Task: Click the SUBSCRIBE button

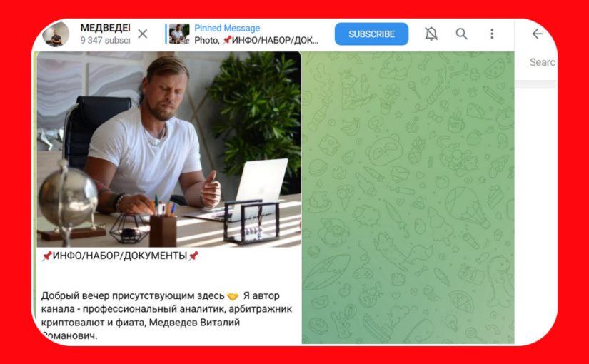Action: (371, 34)
